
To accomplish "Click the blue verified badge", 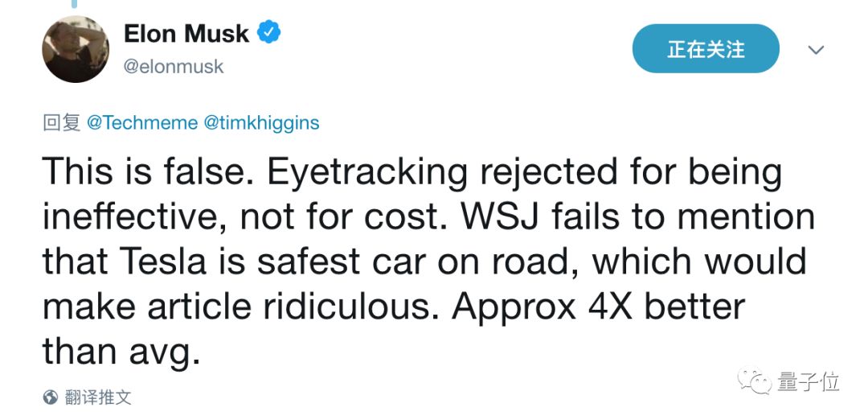I will point(268,33).
